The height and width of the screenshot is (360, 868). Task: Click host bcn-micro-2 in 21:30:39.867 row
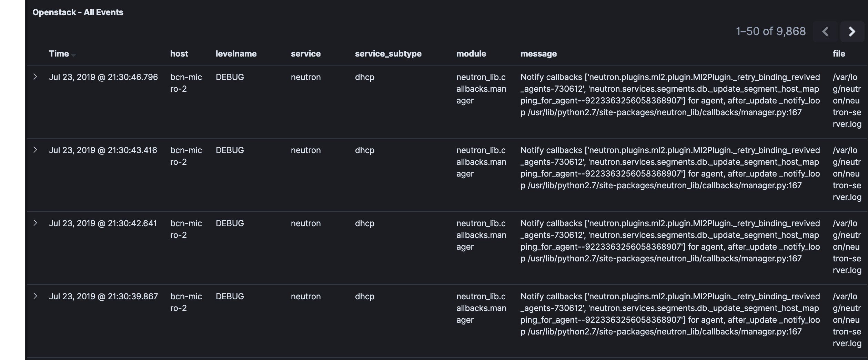(186, 302)
